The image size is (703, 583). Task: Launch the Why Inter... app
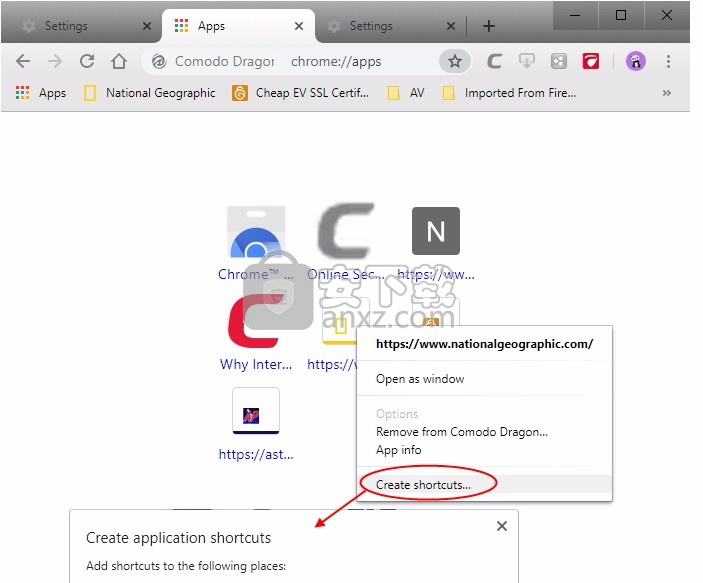[254, 321]
